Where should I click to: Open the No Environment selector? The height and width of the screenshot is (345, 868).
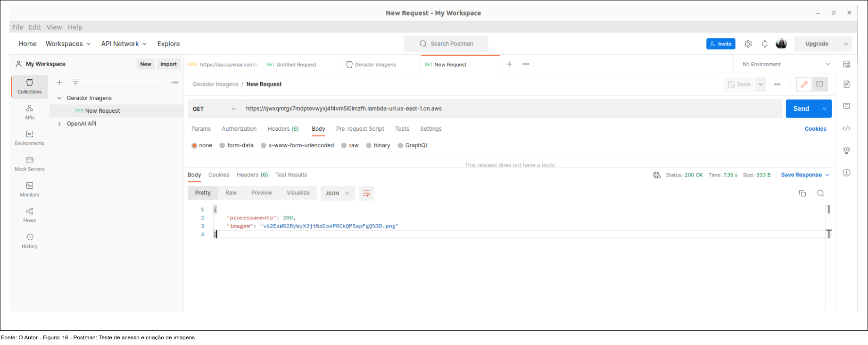785,64
